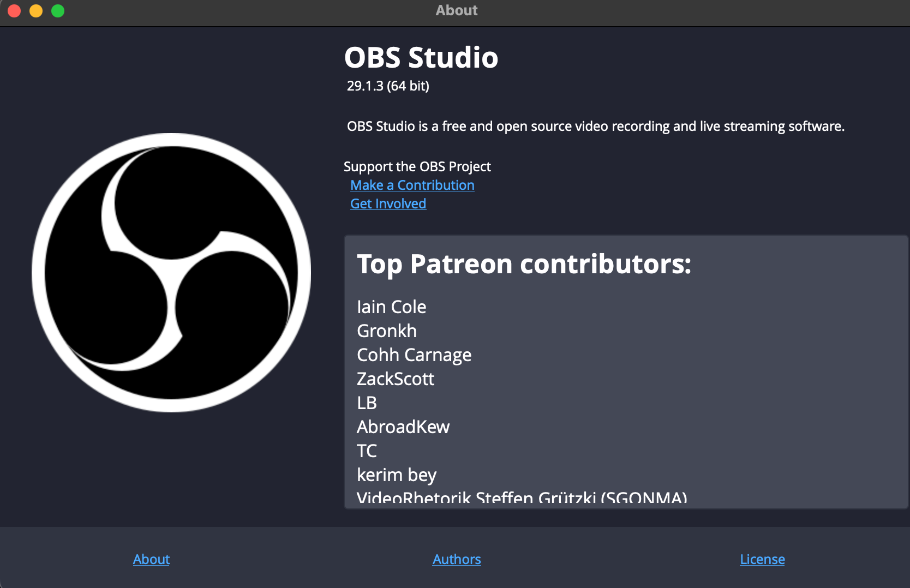The height and width of the screenshot is (588, 910).
Task: View the License page
Action: coord(762,559)
